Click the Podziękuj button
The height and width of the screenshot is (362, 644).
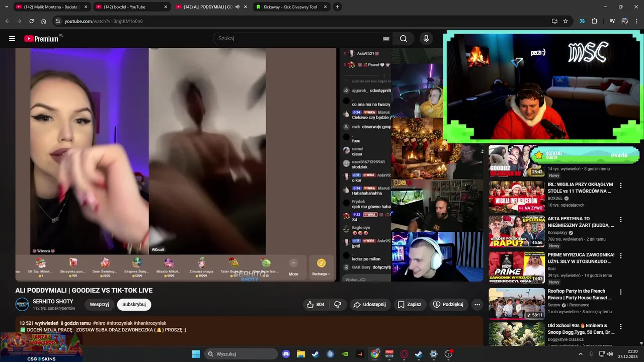tap(449, 304)
